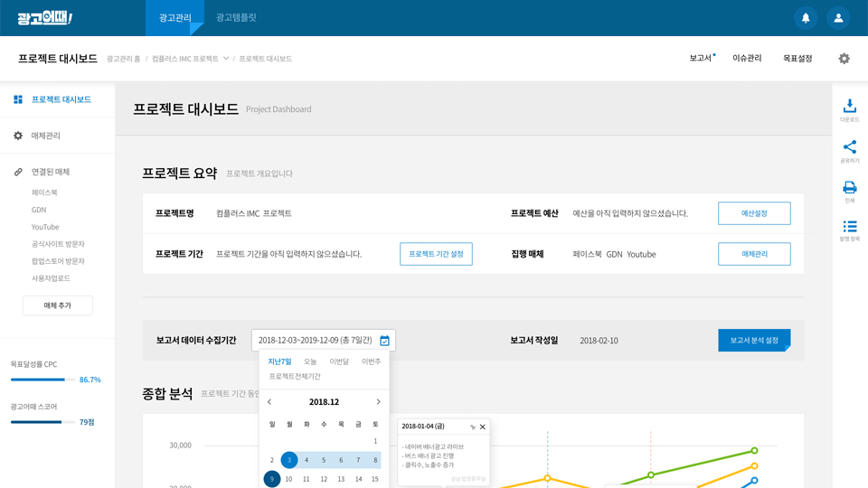Open the list icon in right sidebar
This screenshot has width=868, height=488.
click(849, 226)
